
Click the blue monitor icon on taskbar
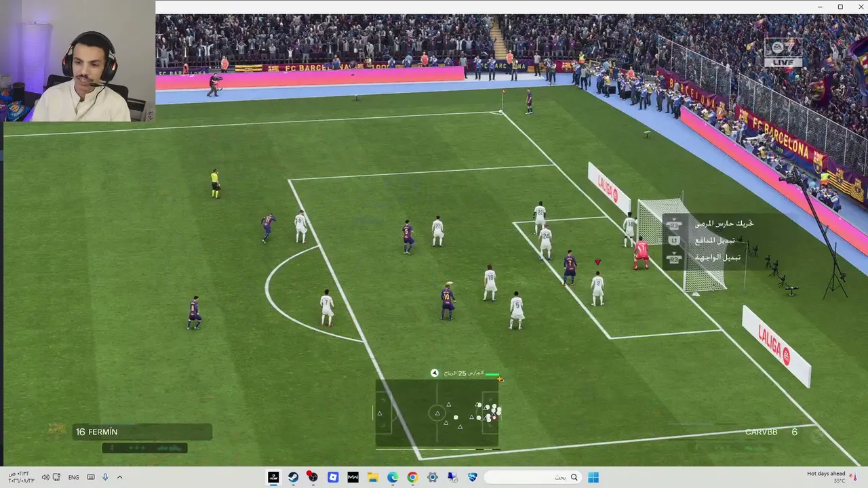pos(452,477)
